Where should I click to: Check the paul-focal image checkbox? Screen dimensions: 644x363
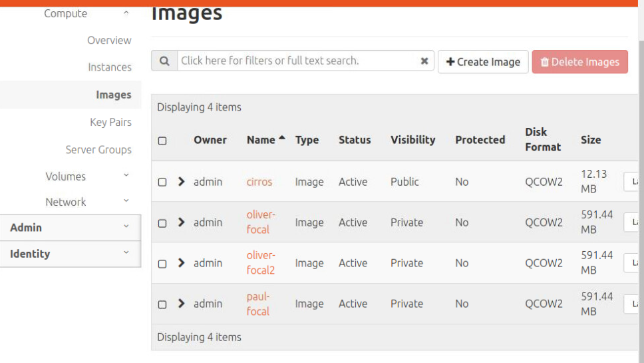coord(162,304)
